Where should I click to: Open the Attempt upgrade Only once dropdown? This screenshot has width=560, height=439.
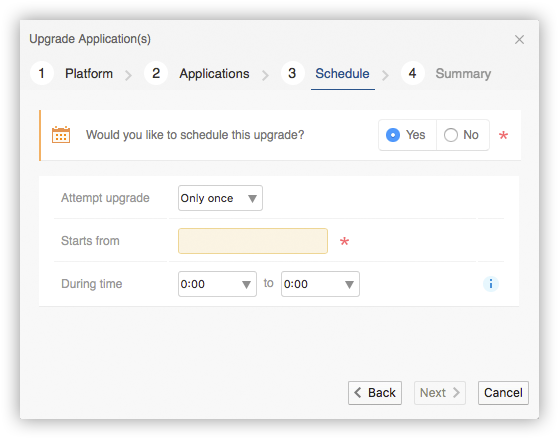coord(220,198)
